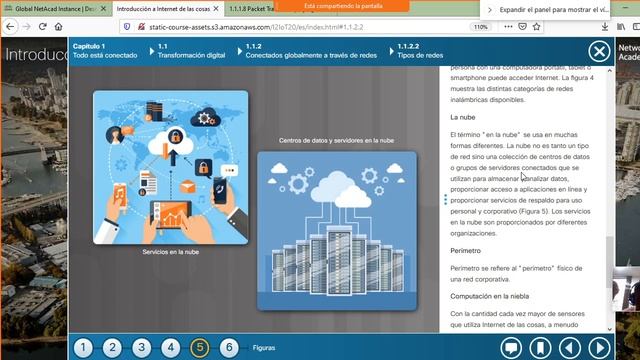This screenshot has height=360, width=640.
Task: Close the Global NetAcad Instance tab
Action: (103, 9)
